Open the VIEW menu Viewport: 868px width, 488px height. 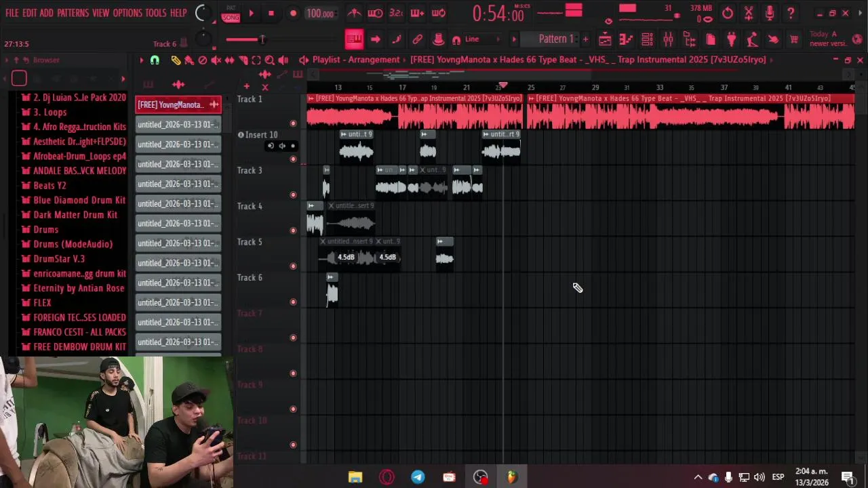tap(100, 13)
